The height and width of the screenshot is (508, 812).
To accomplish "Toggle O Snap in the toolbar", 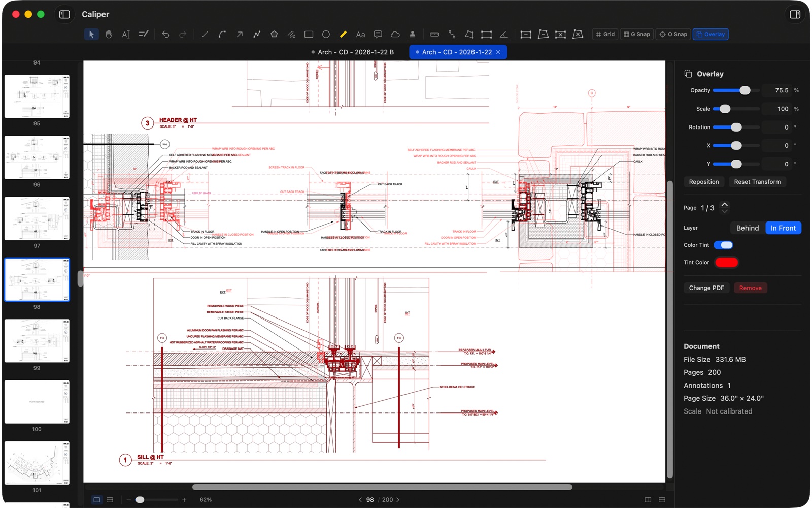I will pos(673,35).
